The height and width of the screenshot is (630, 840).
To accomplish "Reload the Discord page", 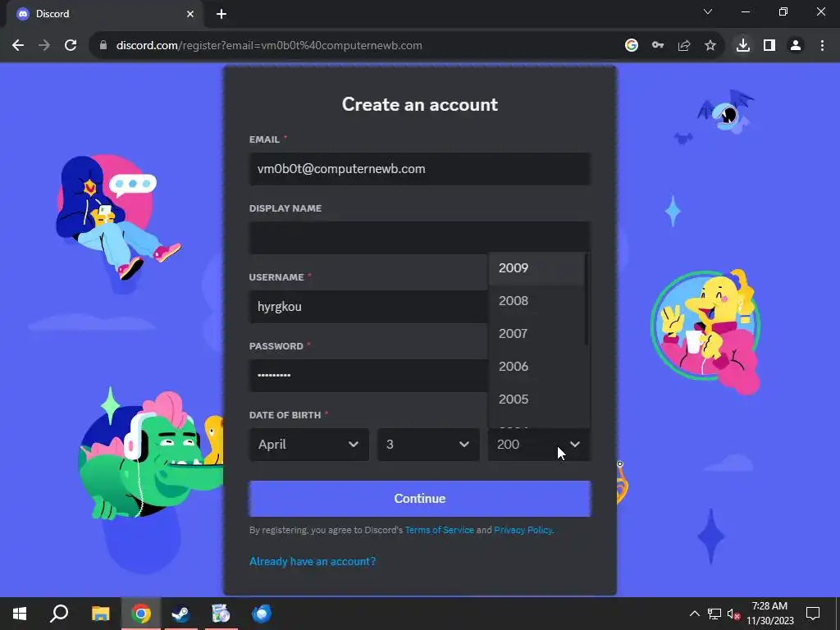I will (x=71, y=46).
